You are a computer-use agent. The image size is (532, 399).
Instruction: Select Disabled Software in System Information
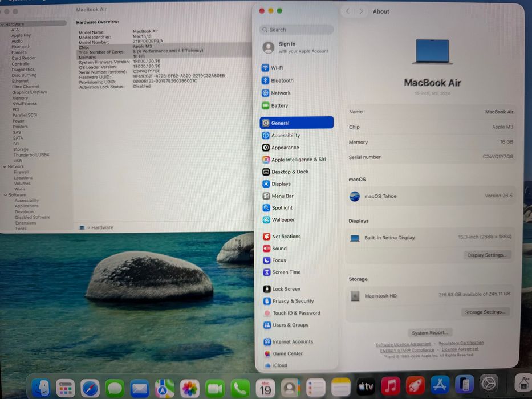33,218
